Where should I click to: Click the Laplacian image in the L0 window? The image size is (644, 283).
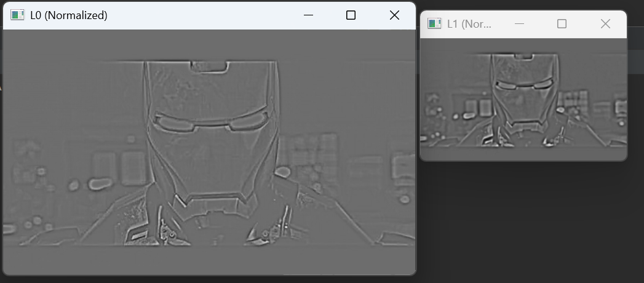210,153
